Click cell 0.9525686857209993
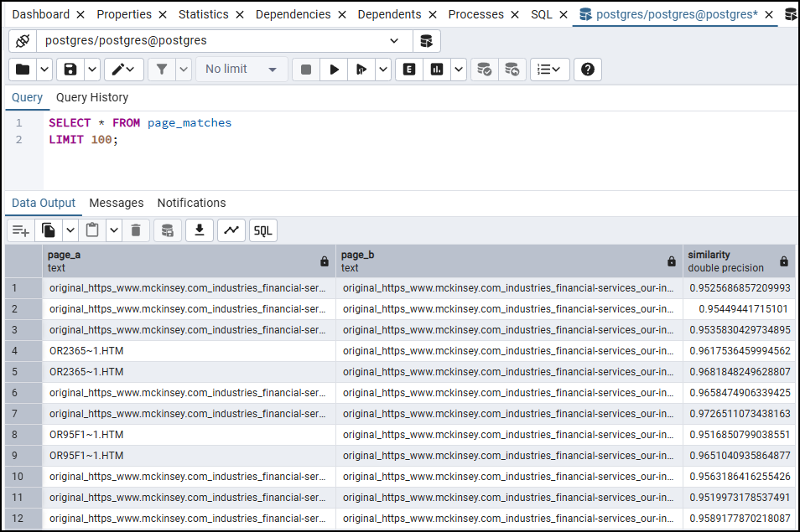 click(740, 288)
